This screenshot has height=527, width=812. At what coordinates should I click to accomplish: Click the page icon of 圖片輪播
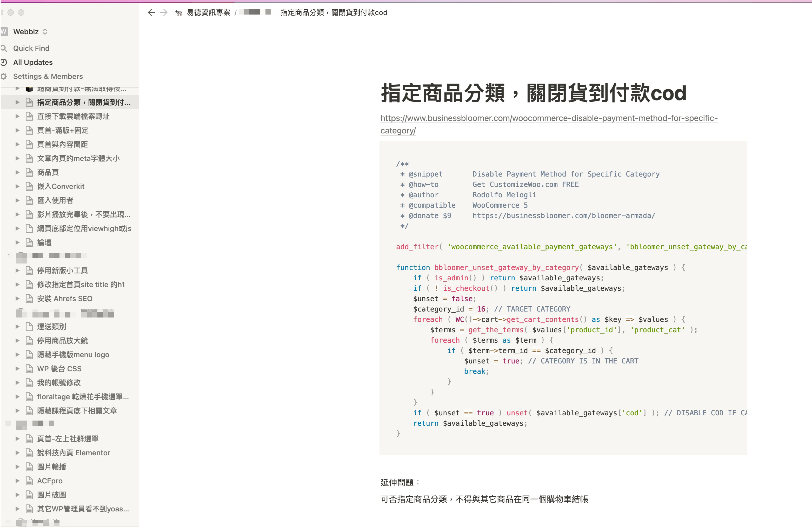[29, 467]
